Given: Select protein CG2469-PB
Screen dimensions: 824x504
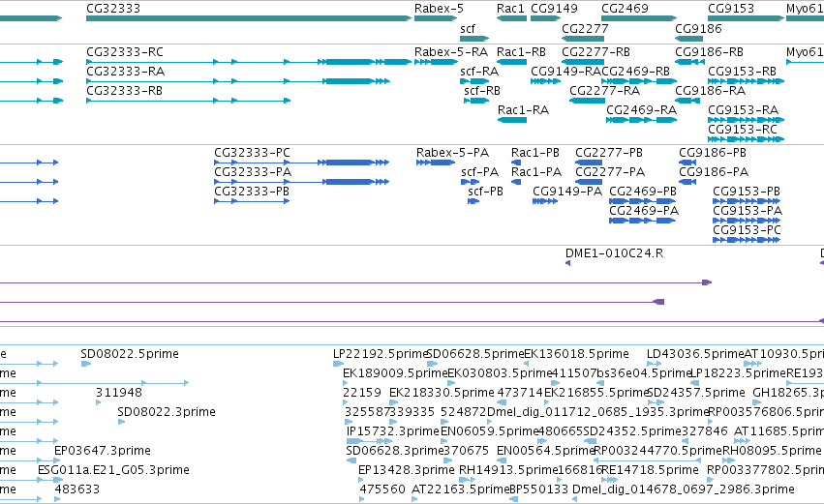Looking at the screenshot, I should (642, 192).
